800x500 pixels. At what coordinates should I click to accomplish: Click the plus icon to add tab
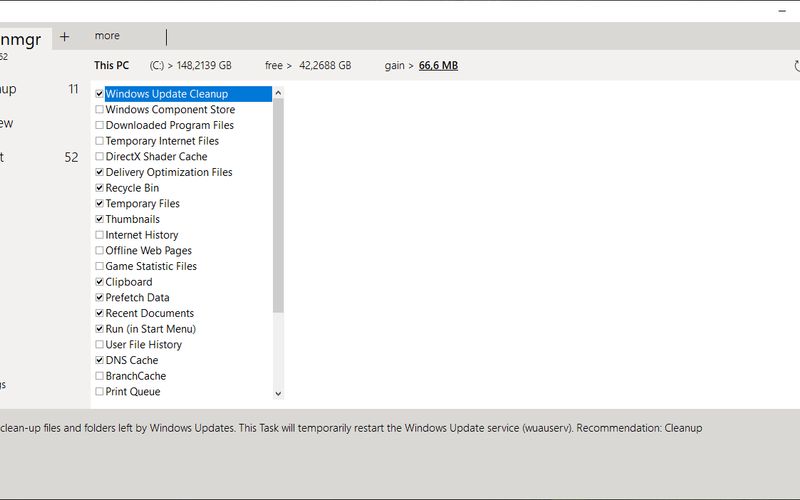coord(65,36)
